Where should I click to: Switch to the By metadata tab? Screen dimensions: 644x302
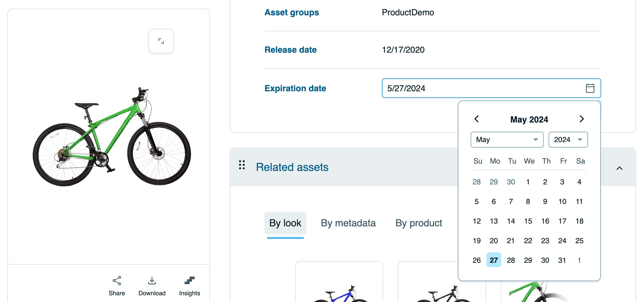pyautogui.click(x=348, y=223)
